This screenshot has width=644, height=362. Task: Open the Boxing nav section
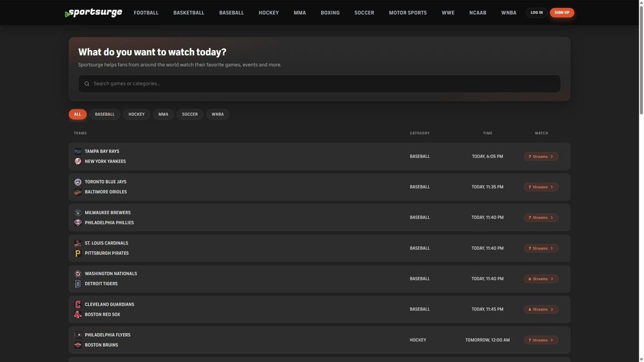pos(330,13)
